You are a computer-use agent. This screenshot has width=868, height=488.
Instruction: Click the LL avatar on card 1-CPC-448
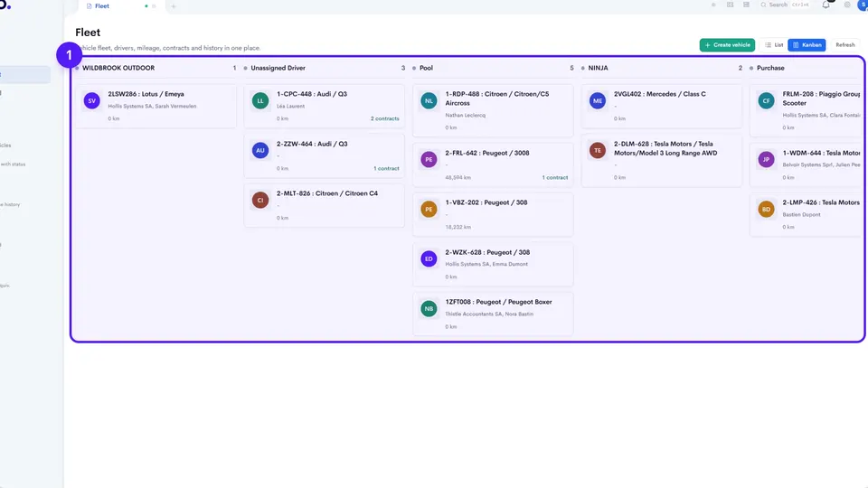(x=260, y=100)
